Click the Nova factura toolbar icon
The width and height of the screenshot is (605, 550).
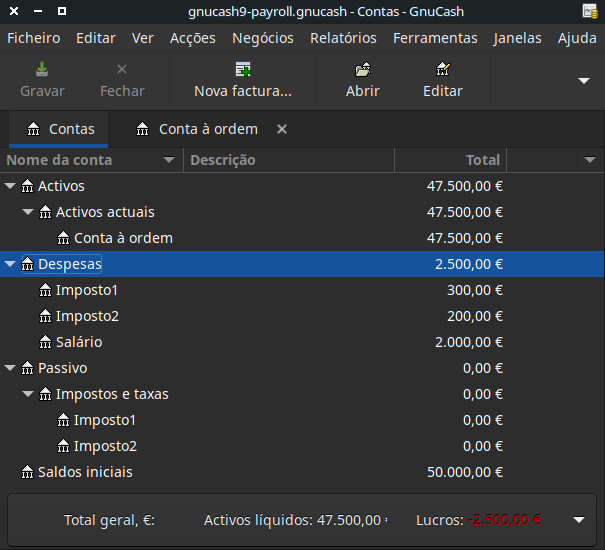[242, 70]
